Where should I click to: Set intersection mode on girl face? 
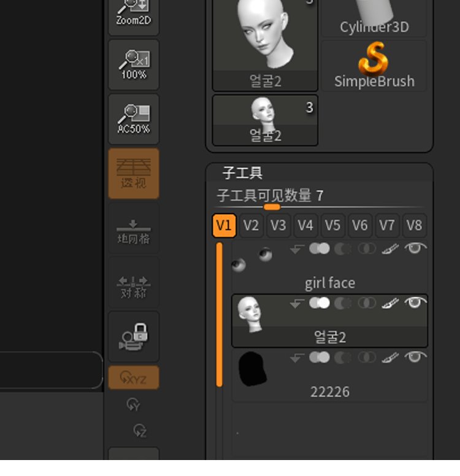367,248
